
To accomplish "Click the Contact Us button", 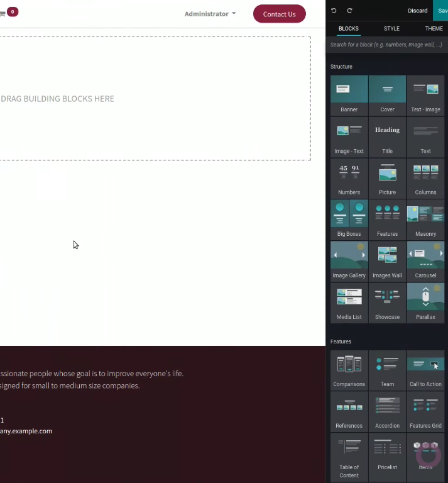I will pyautogui.click(x=280, y=14).
